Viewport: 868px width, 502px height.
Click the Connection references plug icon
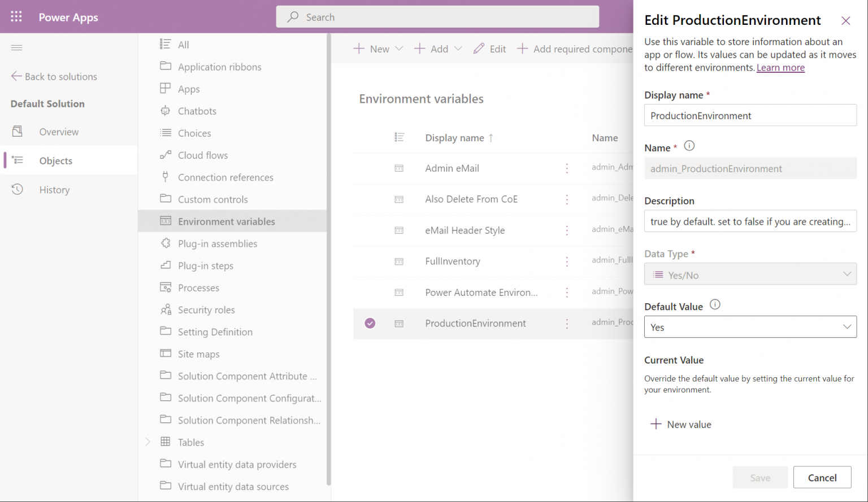[x=166, y=177]
